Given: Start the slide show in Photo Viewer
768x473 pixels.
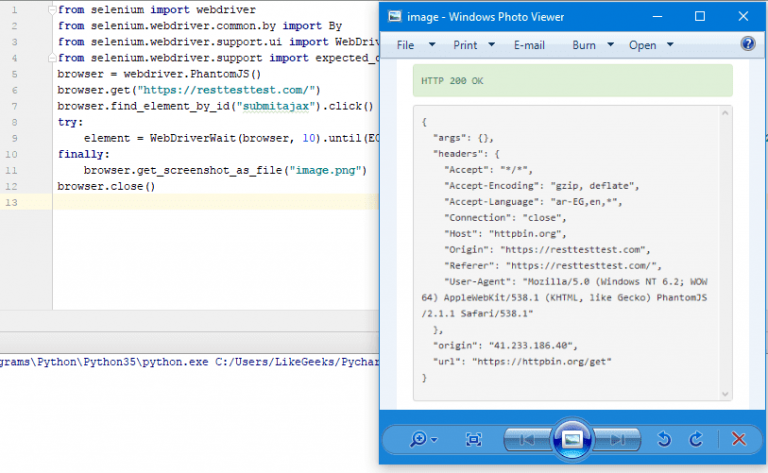Looking at the screenshot, I should pos(572,439).
